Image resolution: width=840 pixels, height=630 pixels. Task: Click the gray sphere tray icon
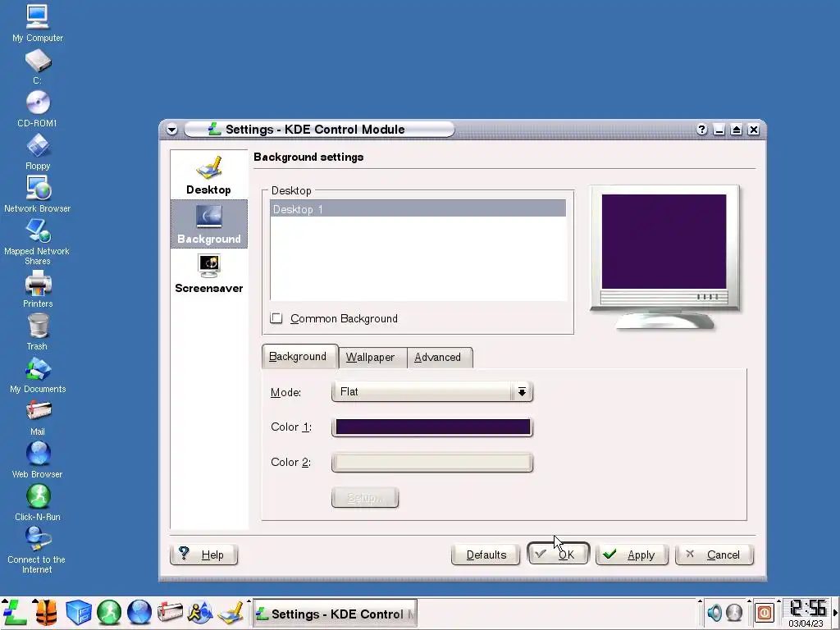(734, 612)
